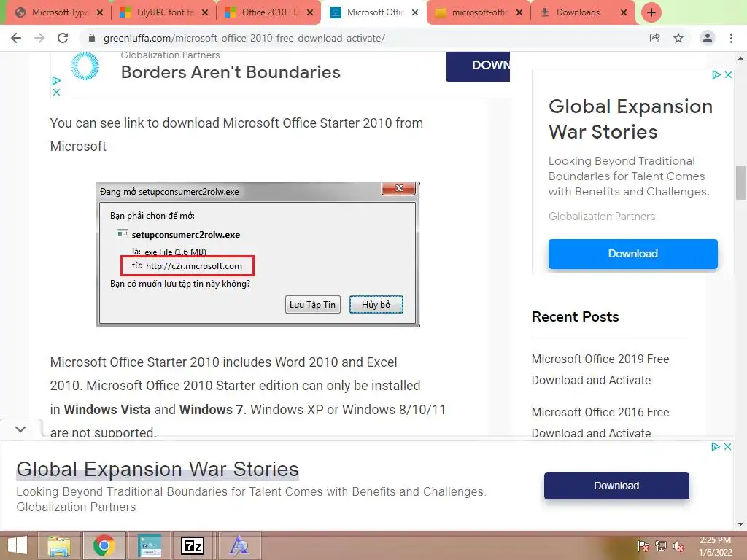
Task: Open File Explorer from taskbar
Action: click(59, 545)
